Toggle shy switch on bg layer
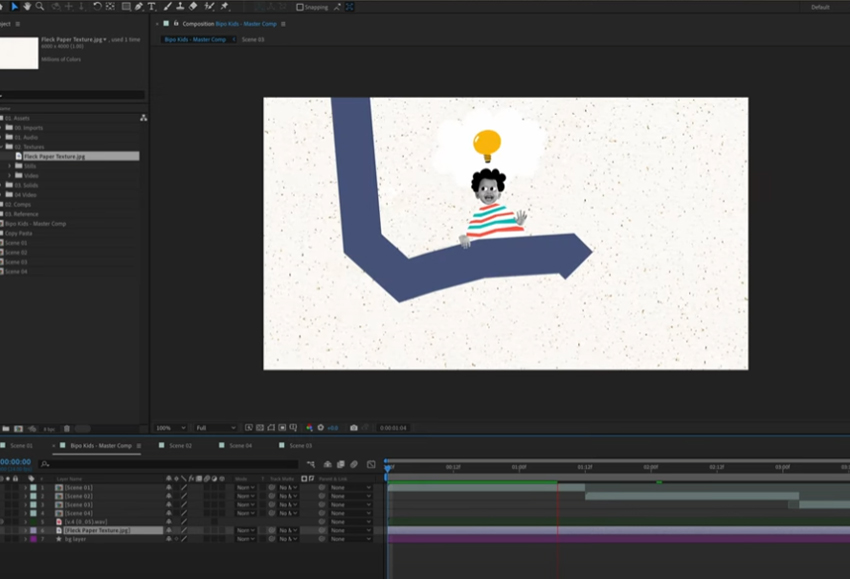 coord(169,539)
